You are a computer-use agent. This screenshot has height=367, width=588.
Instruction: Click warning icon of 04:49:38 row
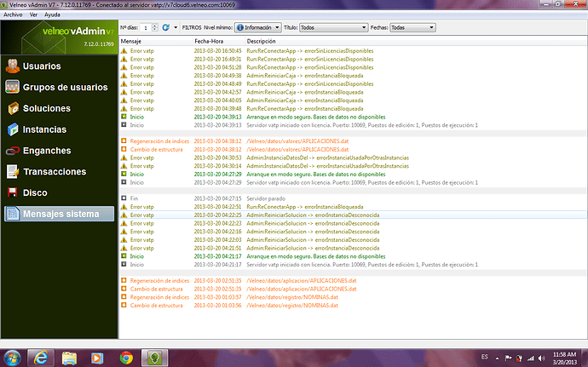(x=124, y=75)
